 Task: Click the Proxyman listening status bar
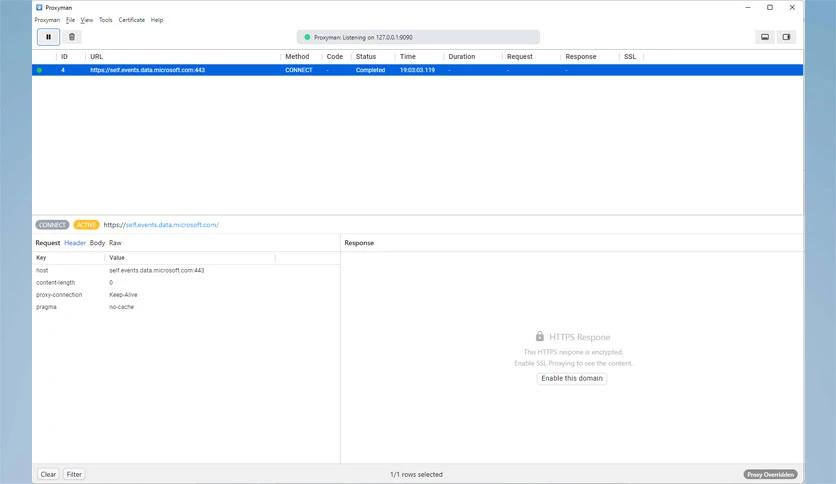point(418,37)
